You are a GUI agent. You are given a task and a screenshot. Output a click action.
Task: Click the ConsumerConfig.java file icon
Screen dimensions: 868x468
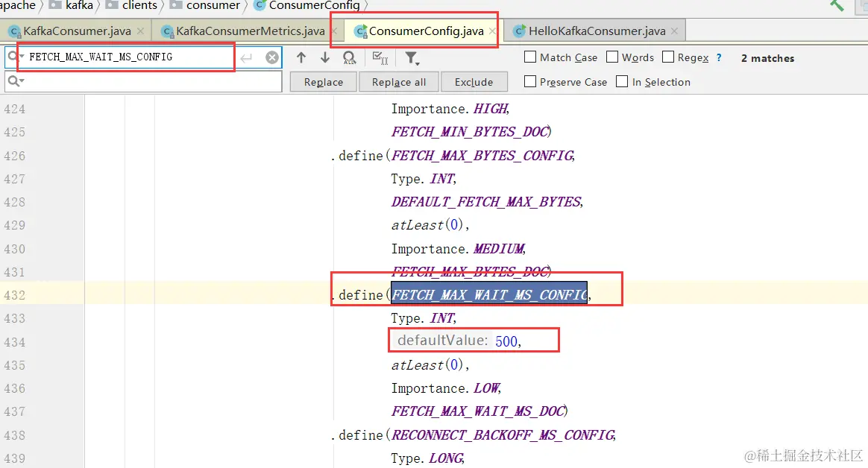point(360,31)
